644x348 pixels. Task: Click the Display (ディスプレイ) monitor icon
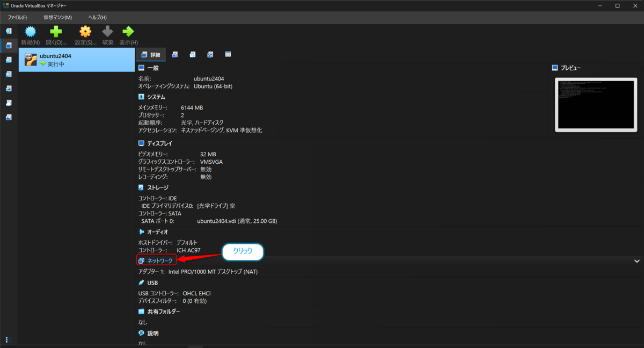[141, 144]
